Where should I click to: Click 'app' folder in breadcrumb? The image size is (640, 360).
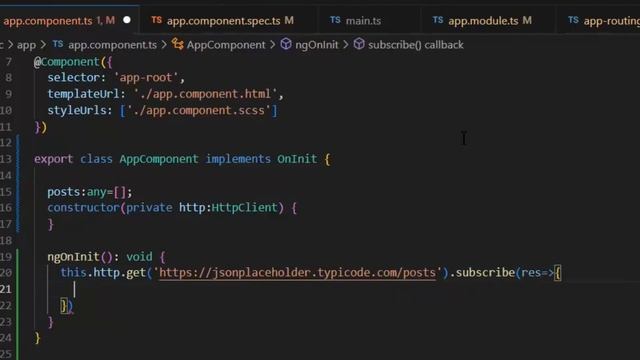click(26, 45)
